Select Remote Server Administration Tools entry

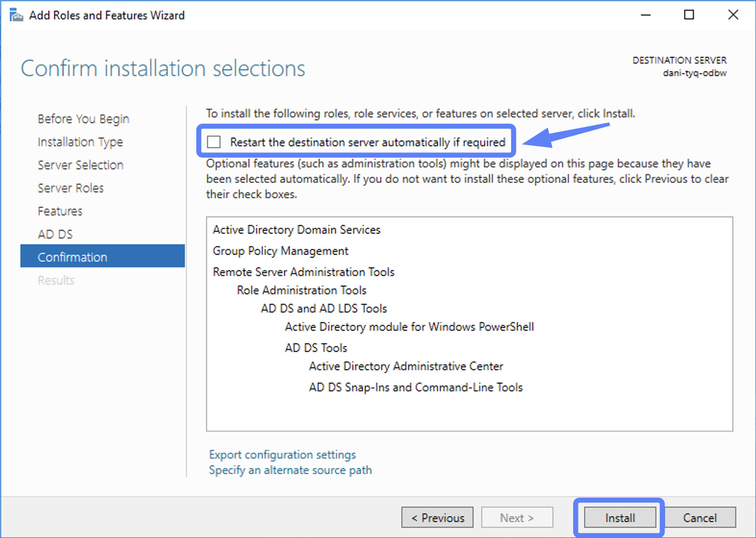(x=304, y=272)
